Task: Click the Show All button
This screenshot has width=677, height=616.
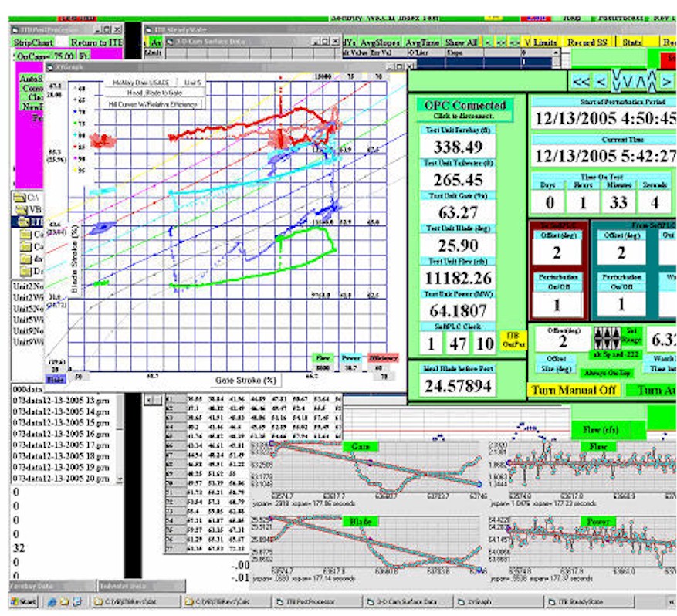Action: [461, 42]
